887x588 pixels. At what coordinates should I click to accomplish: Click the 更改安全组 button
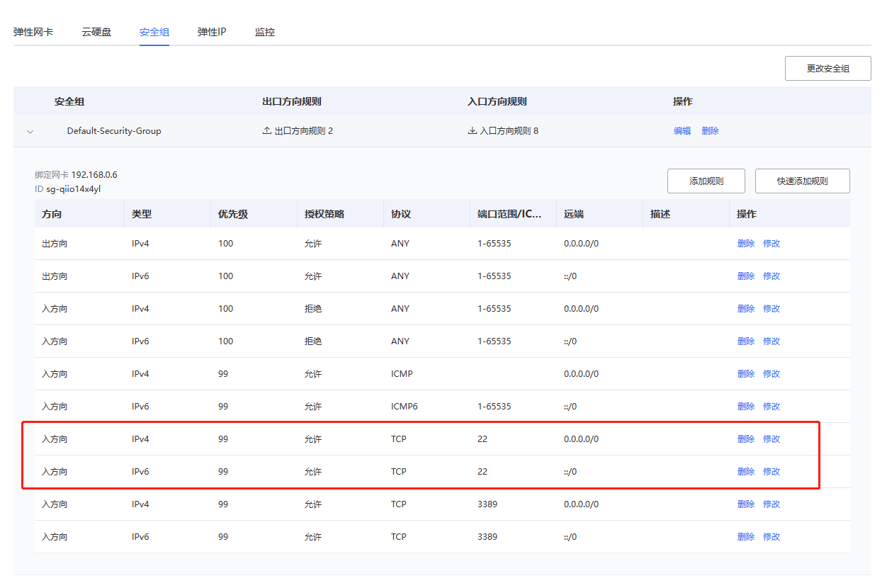[x=827, y=69]
